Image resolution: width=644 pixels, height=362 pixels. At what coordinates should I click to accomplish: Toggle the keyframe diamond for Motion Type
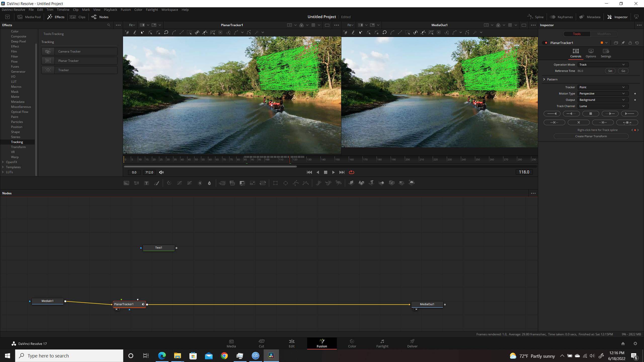(x=635, y=94)
